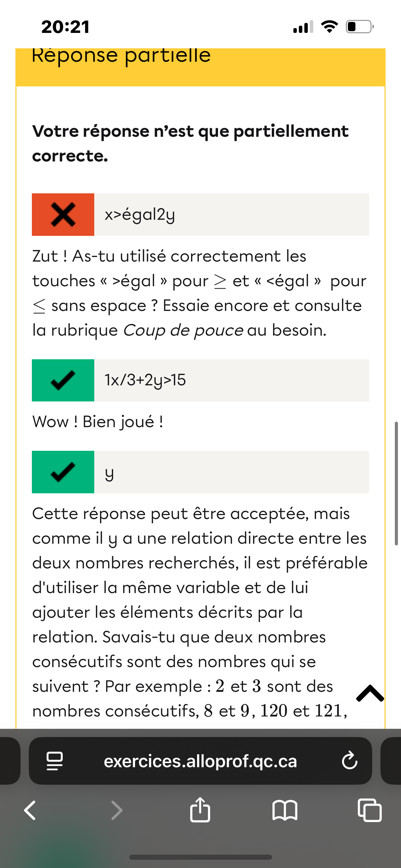Open the Safari page settings menu icon
The width and height of the screenshot is (401, 868).
pos(54,761)
